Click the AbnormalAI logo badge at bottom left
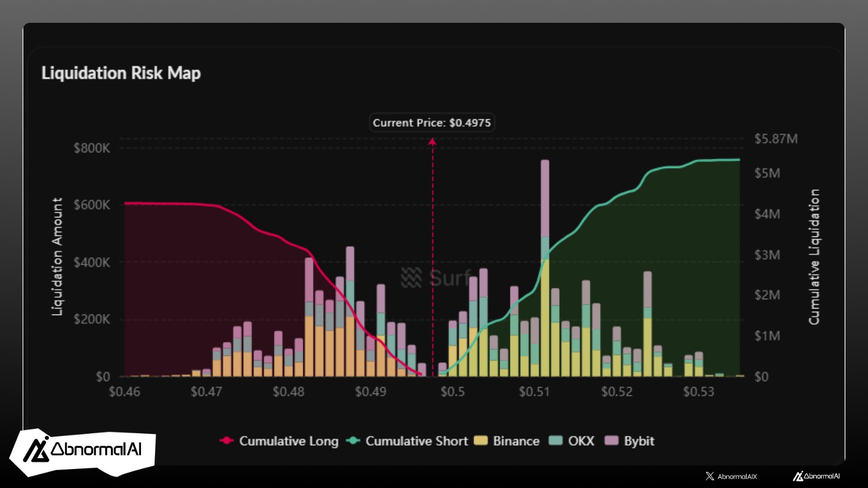Screen dimensions: 868x488 pos(82,451)
